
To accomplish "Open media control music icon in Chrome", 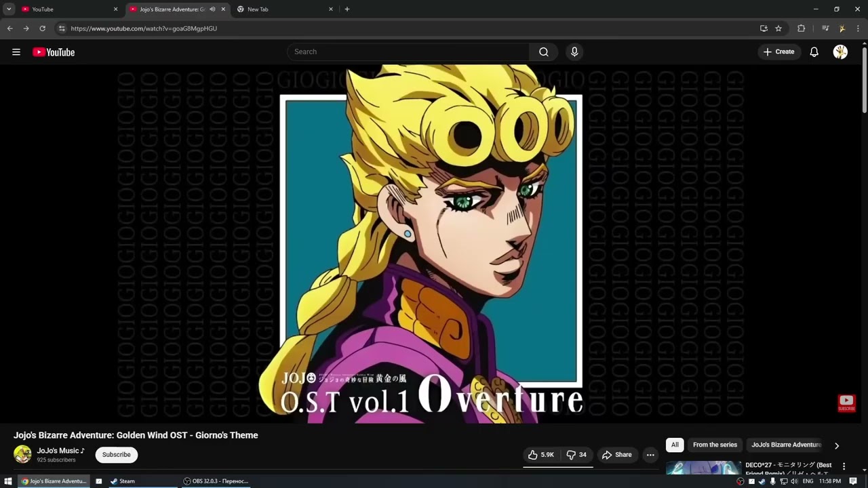I will 825,28.
